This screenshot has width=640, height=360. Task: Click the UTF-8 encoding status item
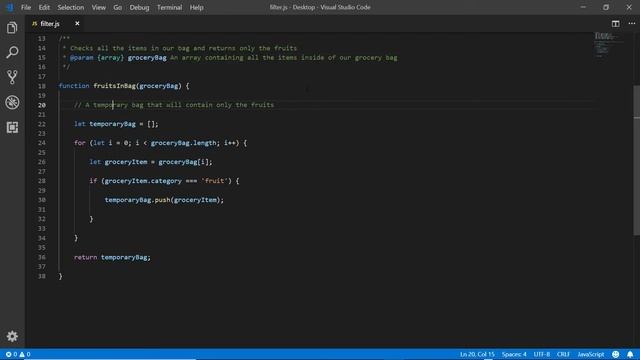point(542,354)
